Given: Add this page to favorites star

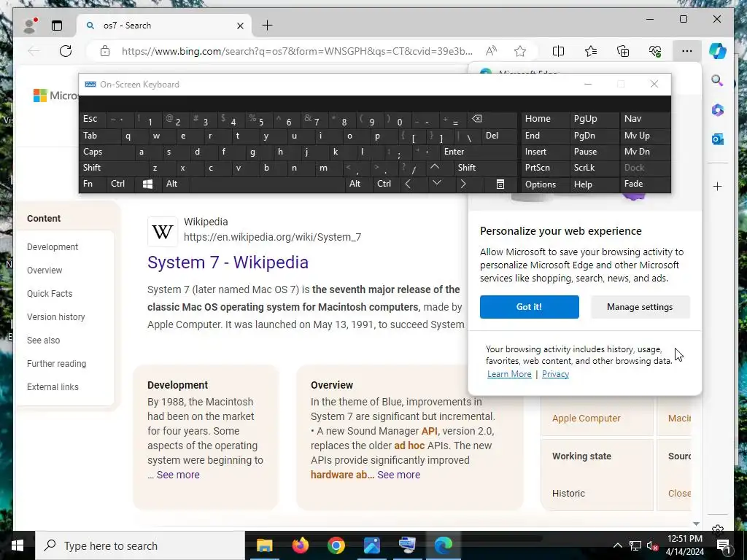Looking at the screenshot, I should (520, 51).
